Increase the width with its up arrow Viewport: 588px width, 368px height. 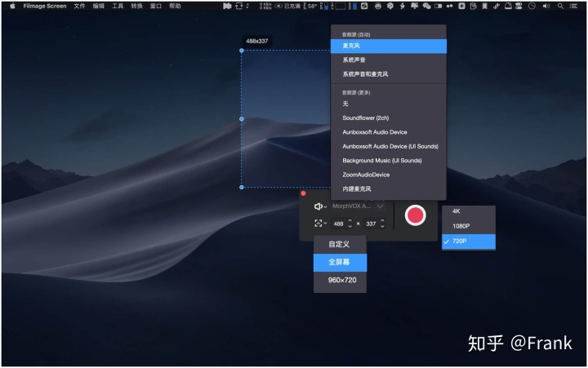350,221
